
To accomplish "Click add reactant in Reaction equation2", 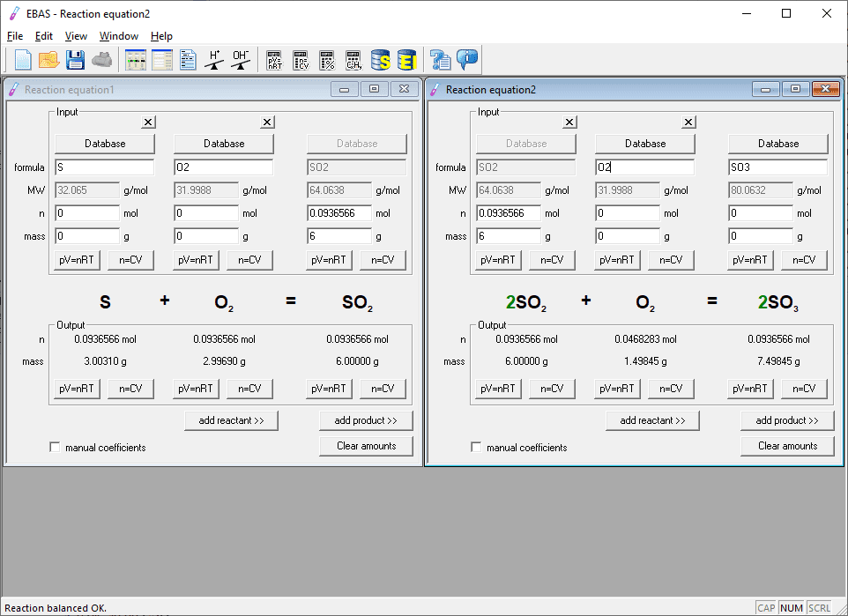I will click(x=652, y=420).
